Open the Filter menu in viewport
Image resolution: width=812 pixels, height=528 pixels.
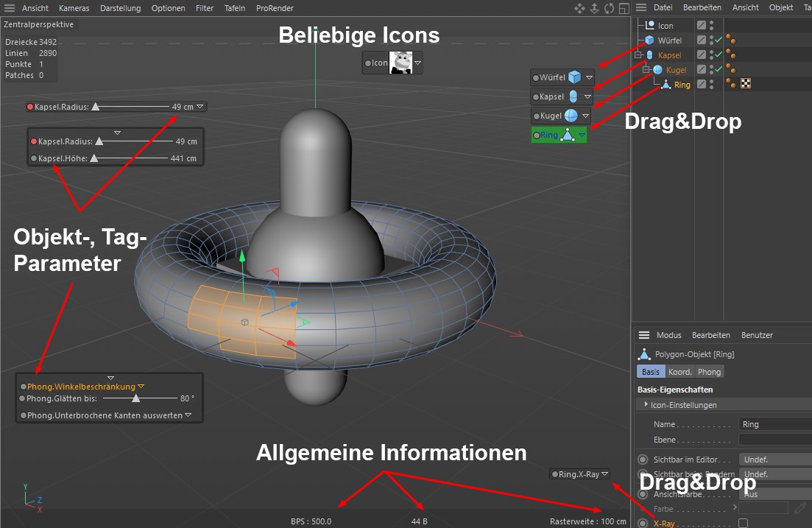tap(205, 8)
